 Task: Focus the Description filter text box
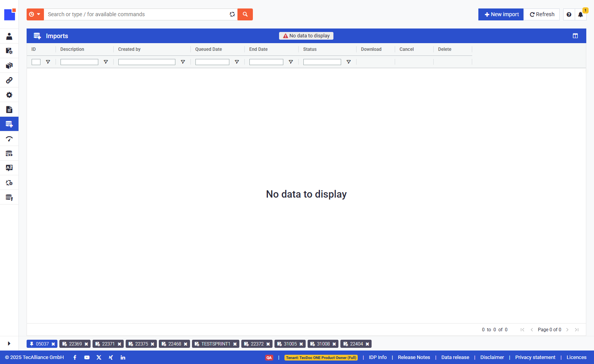(79, 62)
